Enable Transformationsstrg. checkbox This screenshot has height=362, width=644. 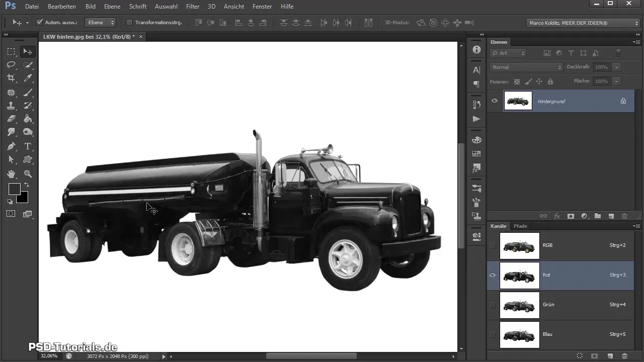tap(129, 23)
